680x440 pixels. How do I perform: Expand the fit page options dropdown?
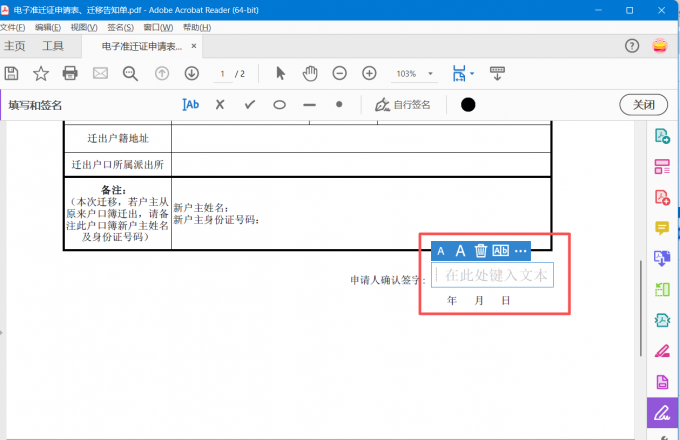pyautogui.click(x=472, y=73)
